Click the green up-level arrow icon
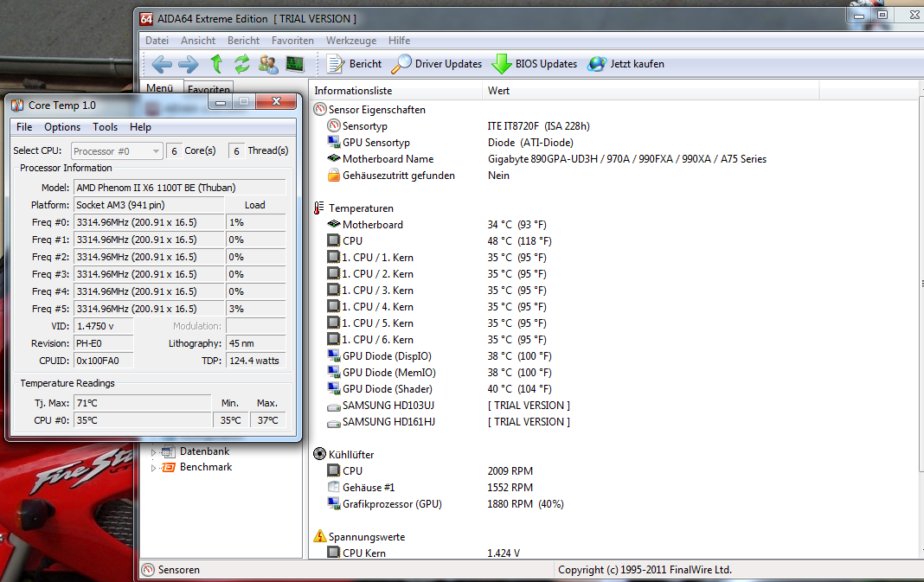924x582 pixels. coord(216,64)
